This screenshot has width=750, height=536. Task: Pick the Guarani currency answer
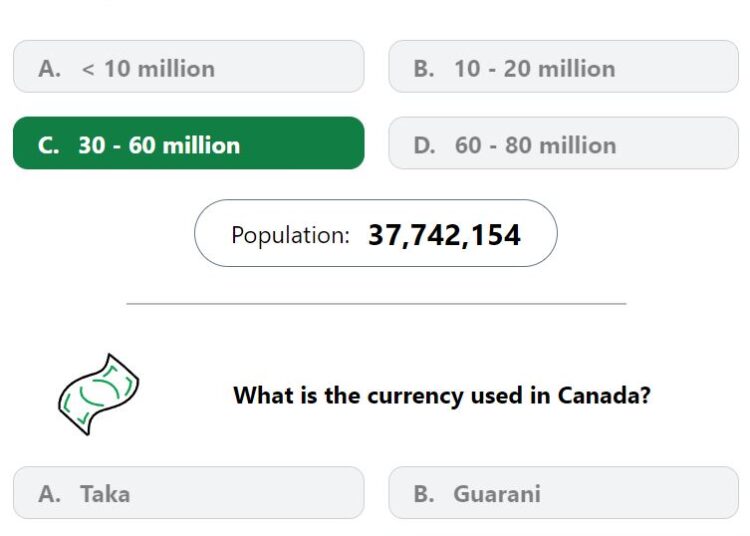[x=563, y=492]
